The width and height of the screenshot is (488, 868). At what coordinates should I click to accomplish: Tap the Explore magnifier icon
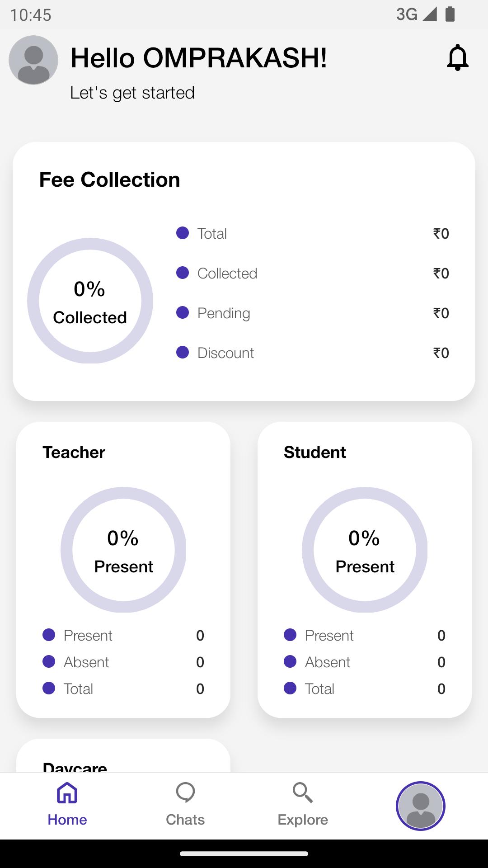coord(303,793)
